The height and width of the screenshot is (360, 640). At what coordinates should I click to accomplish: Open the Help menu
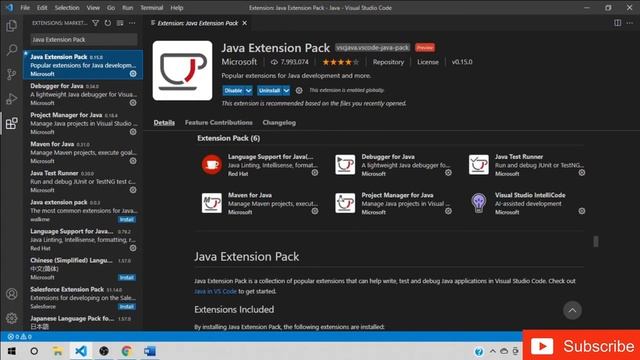coord(177,8)
